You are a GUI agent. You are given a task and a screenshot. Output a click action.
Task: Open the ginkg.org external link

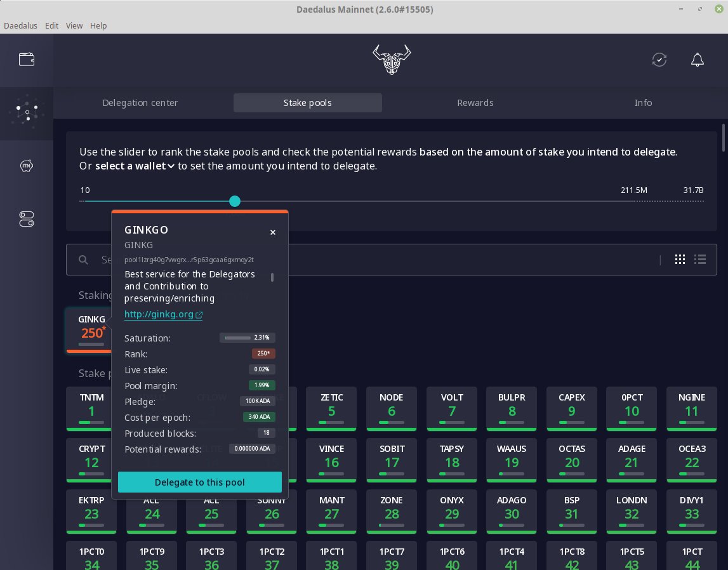tap(163, 314)
